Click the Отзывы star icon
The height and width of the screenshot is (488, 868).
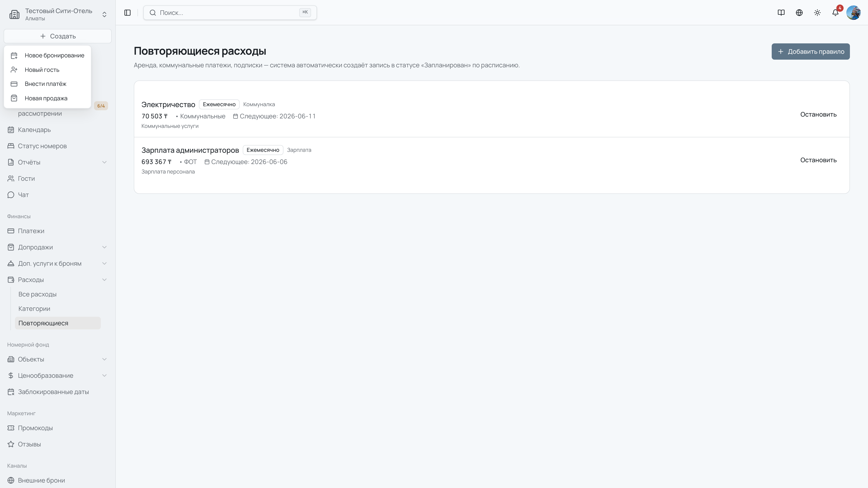pyautogui.click(x=11, y=444)
